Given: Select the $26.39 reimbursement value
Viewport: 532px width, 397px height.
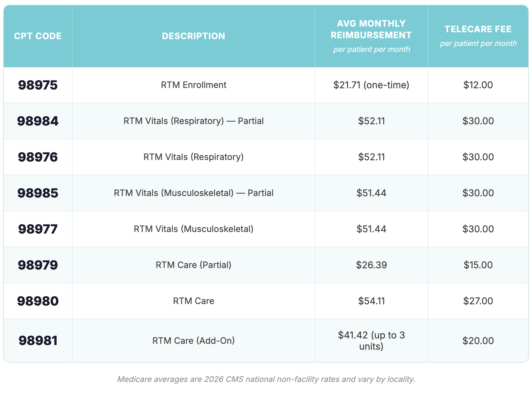Looking at the screenshot, I should coord(371,265).
